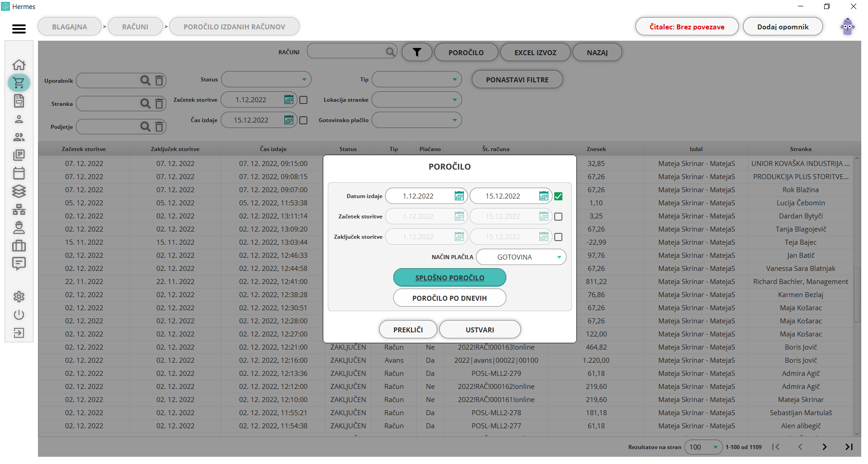Open the single person sidebar icon
The height and width of the screenshot is (464, 868).
19,119
